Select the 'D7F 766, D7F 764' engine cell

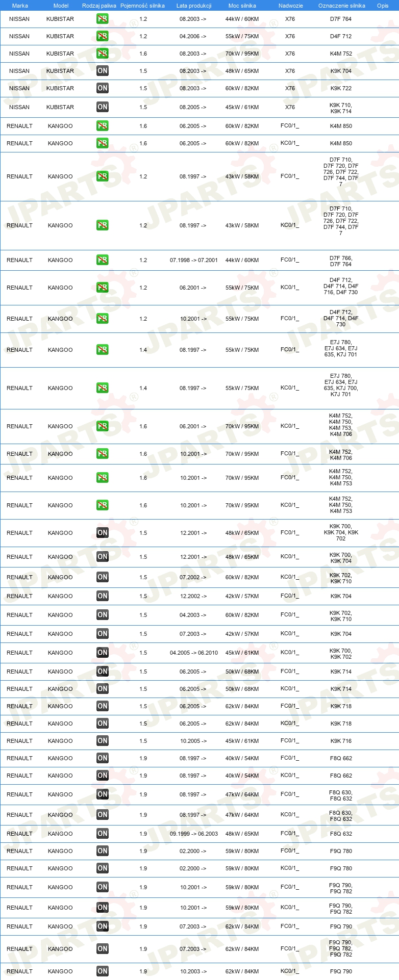[x=341, y=261]
